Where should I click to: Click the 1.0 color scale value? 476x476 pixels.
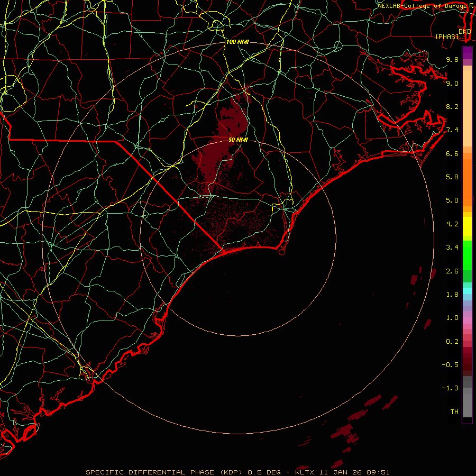[452, 318]
